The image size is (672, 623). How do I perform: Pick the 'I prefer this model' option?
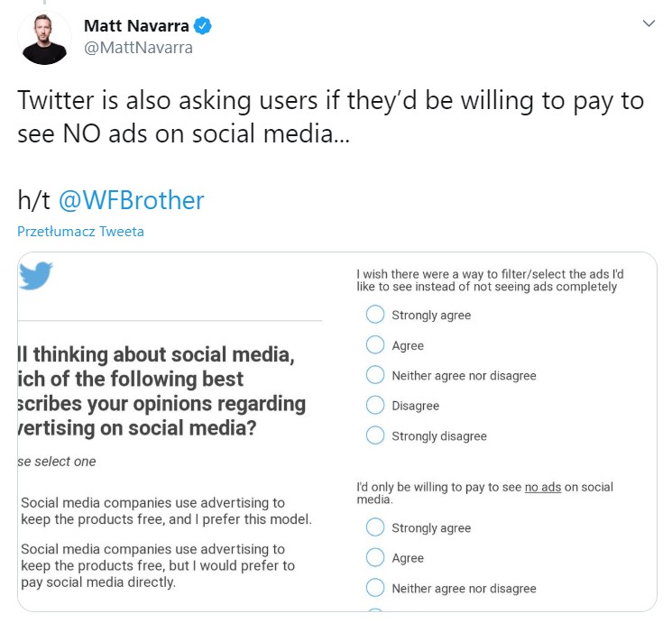pos(165,511)
